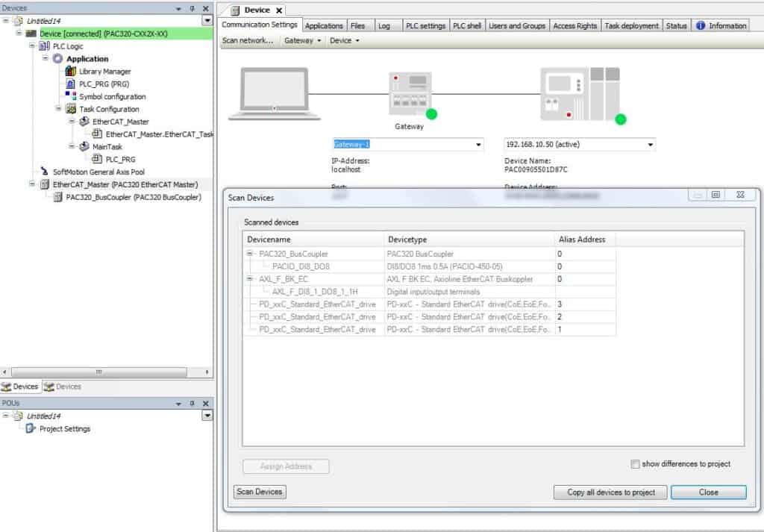The width and height of the screenshot is (764, 532).
Task: Click the Devicetype column header
Action: point(470,240)
